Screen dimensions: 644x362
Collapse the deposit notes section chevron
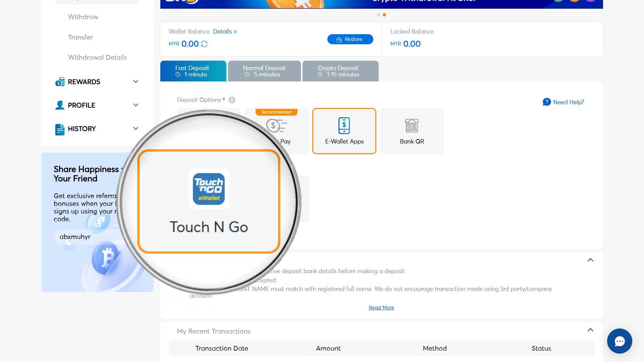click(590, 260)
